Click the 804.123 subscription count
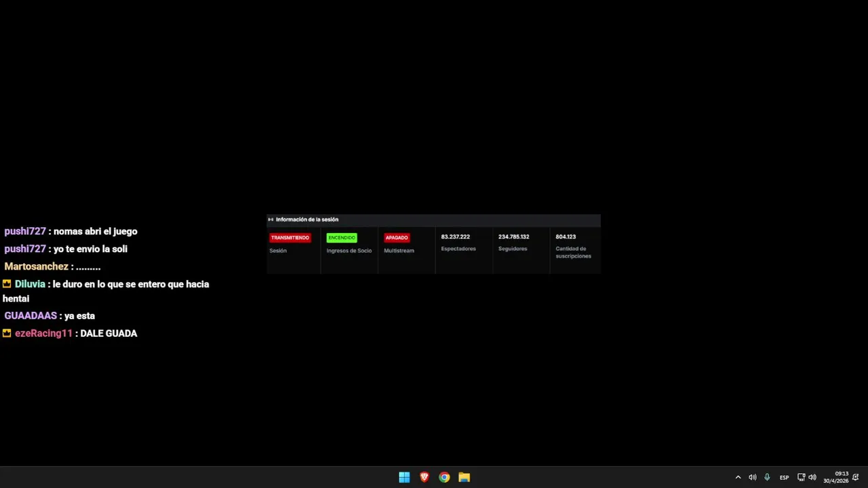This screenshot has height=488, width=868. (566, 237)
